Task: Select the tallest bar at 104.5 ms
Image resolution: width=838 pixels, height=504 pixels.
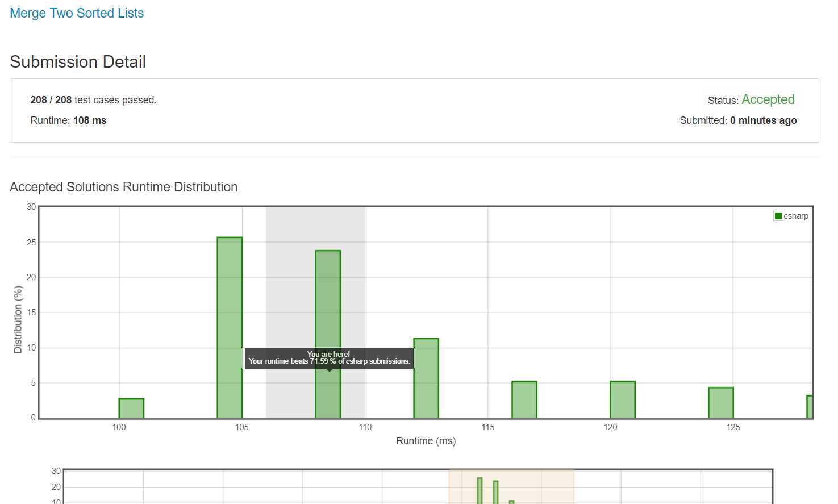Action: (x=230, y=328)
